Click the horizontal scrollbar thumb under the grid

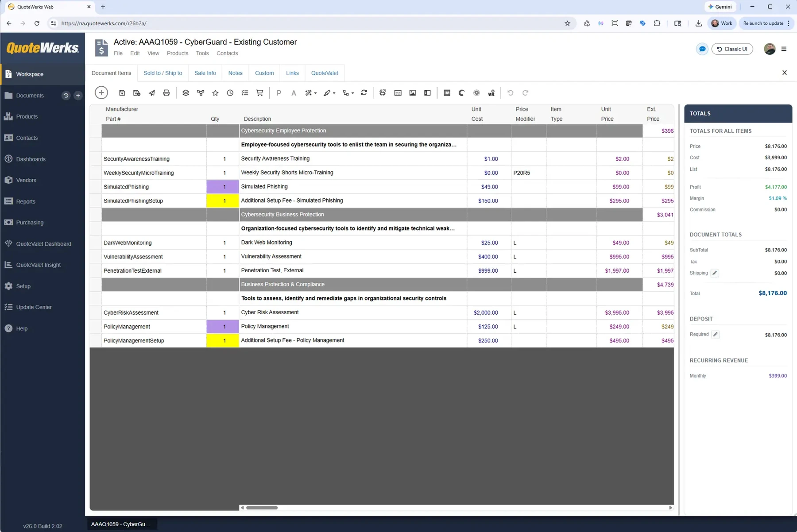[x=262, y=508]
